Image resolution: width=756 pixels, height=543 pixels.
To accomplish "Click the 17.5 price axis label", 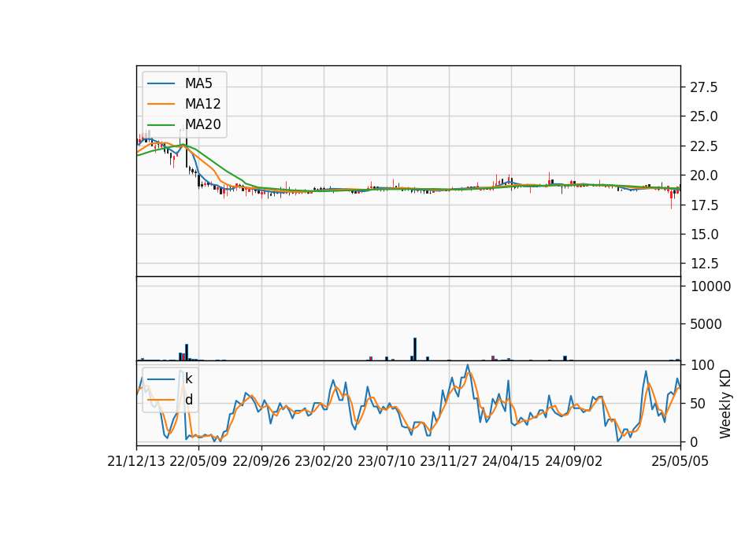I will [704, 205].
